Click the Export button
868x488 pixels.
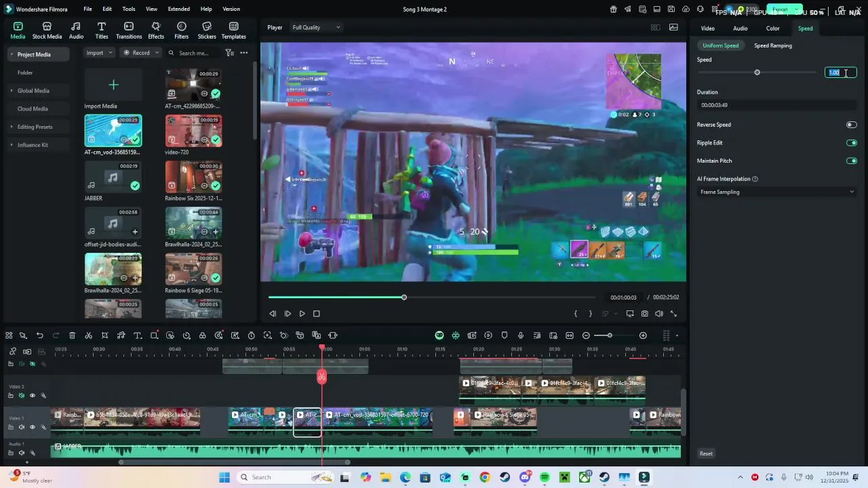click(x=785, y=9)
